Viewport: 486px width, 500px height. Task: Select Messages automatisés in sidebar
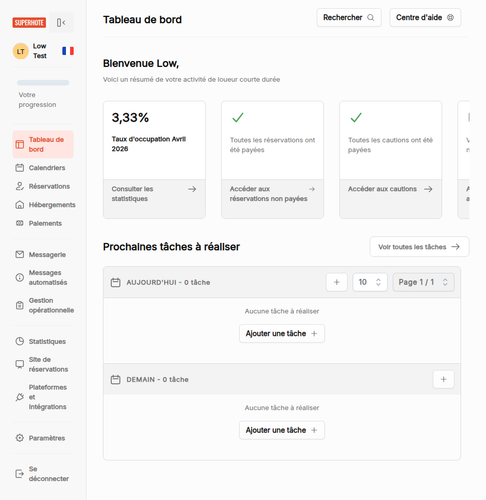[43, 277]
